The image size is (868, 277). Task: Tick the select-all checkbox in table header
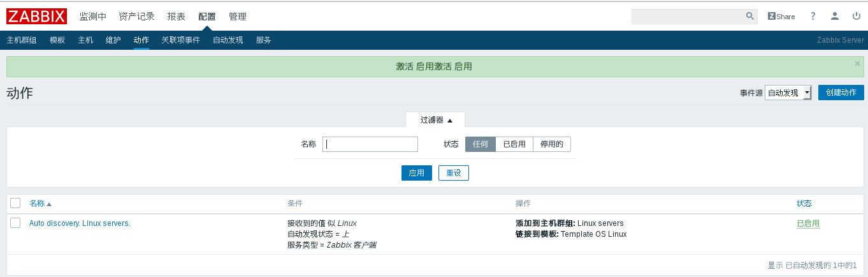15,203
